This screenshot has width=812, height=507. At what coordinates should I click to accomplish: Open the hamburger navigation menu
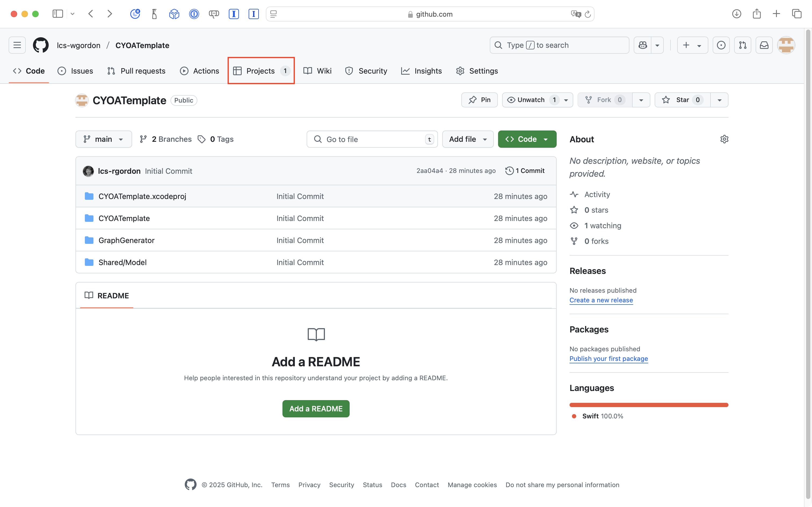[17, 45]
